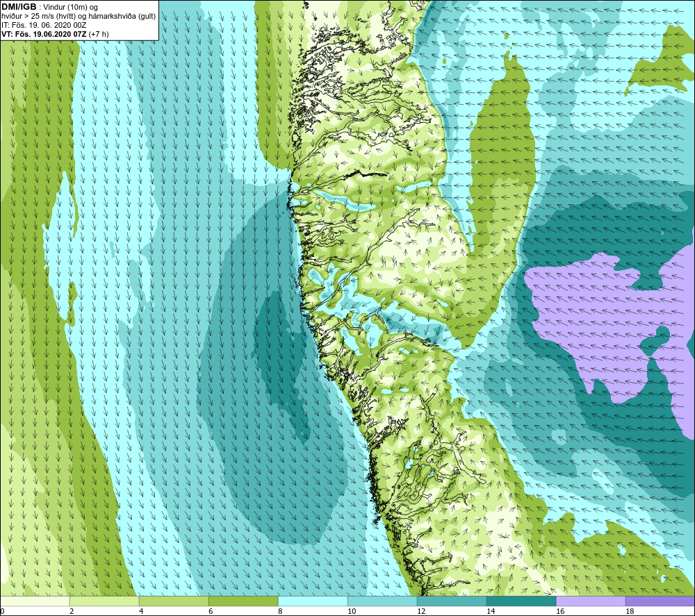Viewport: 695px width, 616px height.
Task: Select the 14–16 m/s dark teal swatch
Action: coord(521,601)
